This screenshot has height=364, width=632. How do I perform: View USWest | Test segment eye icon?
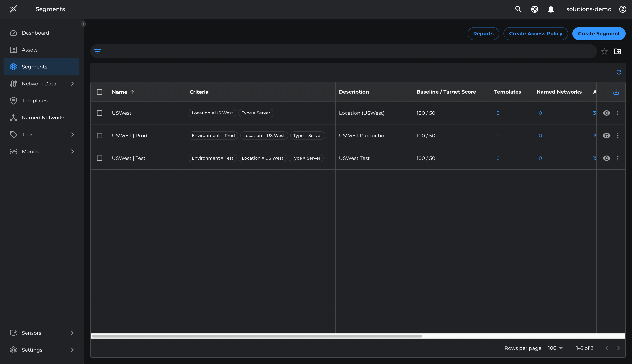click(606, 158)
